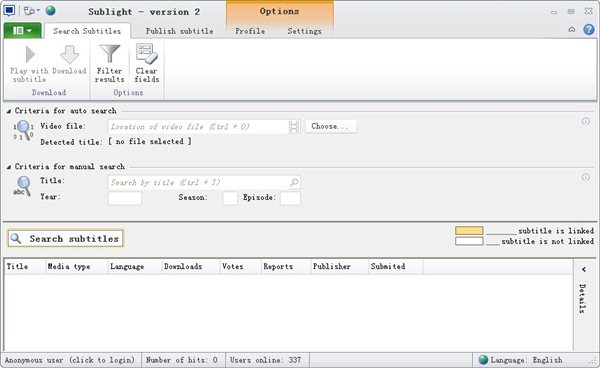Screen dimensions: 600x368
Task: Sort by Reports column header
Action: coord(286,266)
